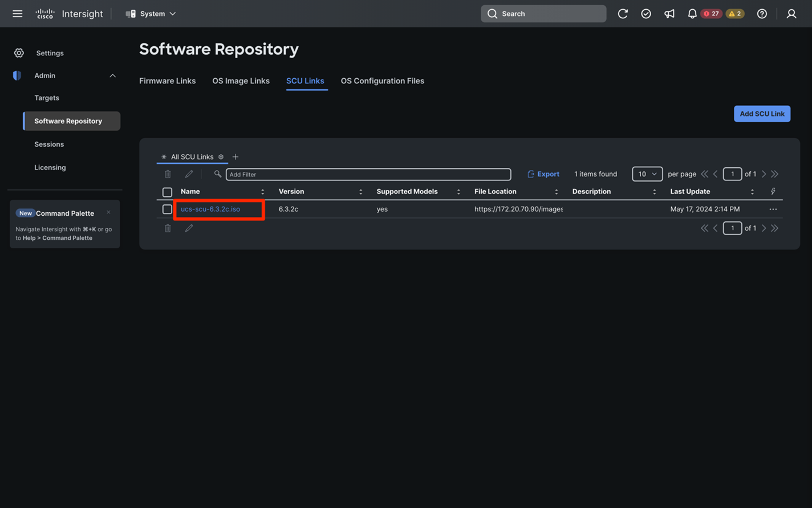This screenshot has width=812, height=508.
Task: Click the top edit pencil icon
Action: (x=189, y=174)
